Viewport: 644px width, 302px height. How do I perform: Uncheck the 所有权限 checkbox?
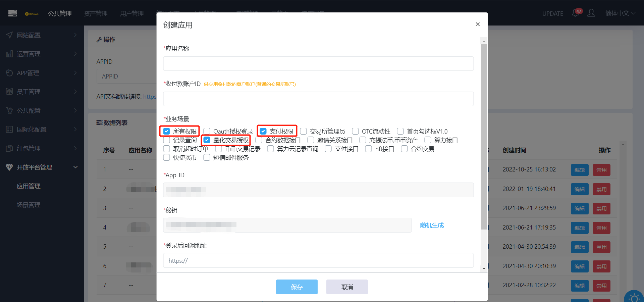(167, 131)
